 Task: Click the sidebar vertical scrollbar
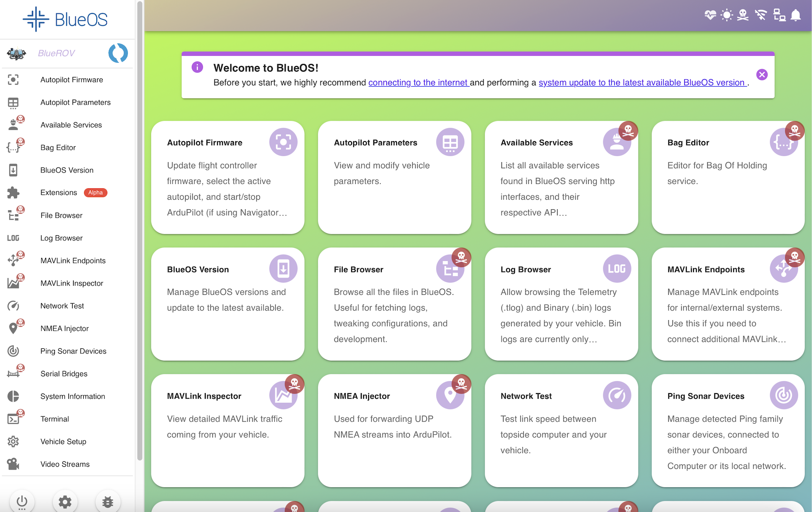140,230
